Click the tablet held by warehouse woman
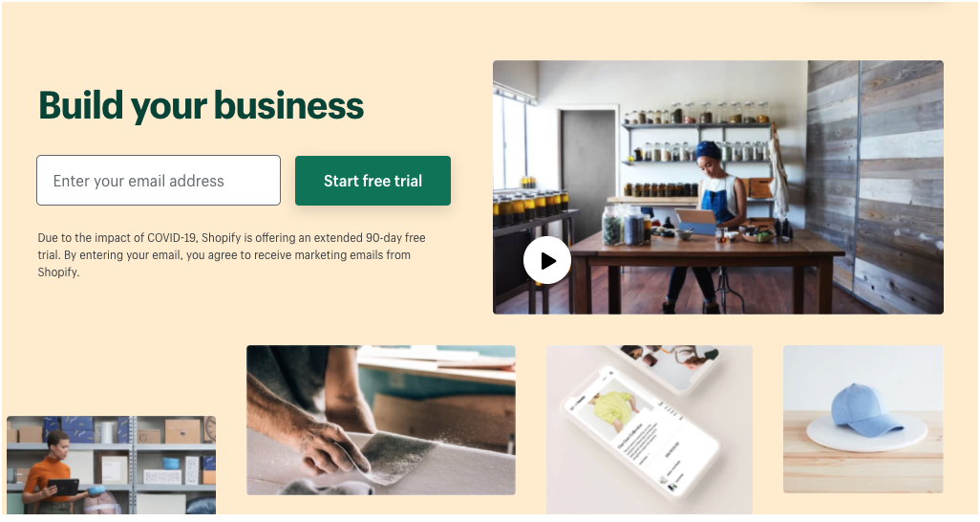The height and width of the screenshot is (522, 980). coord(64,487)
